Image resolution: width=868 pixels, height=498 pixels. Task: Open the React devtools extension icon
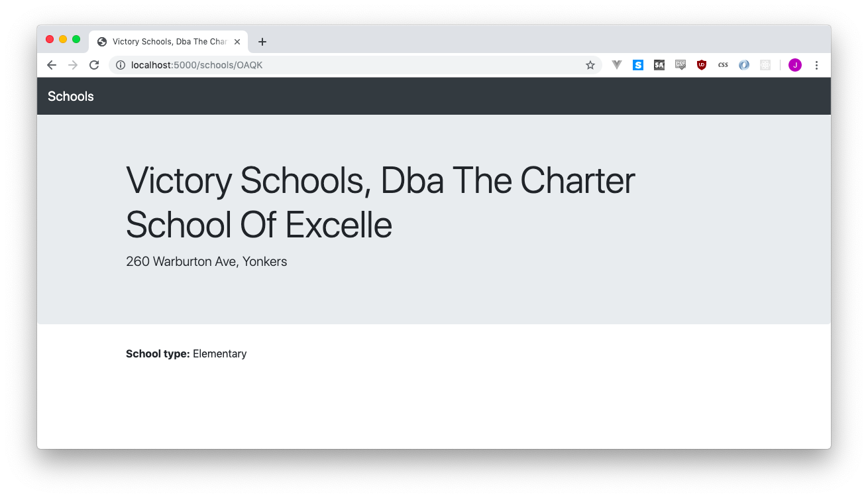coord(765,65)
